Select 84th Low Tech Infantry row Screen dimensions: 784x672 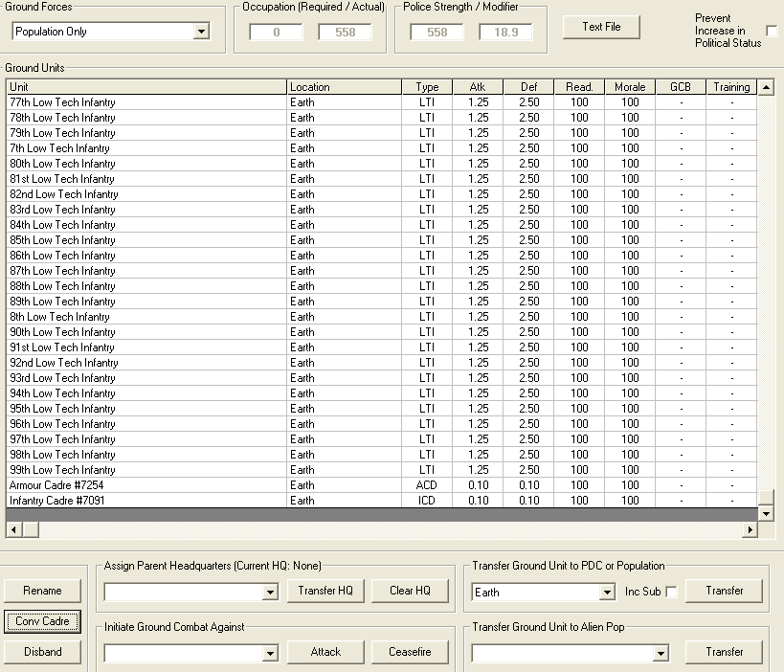click(382, 225)
